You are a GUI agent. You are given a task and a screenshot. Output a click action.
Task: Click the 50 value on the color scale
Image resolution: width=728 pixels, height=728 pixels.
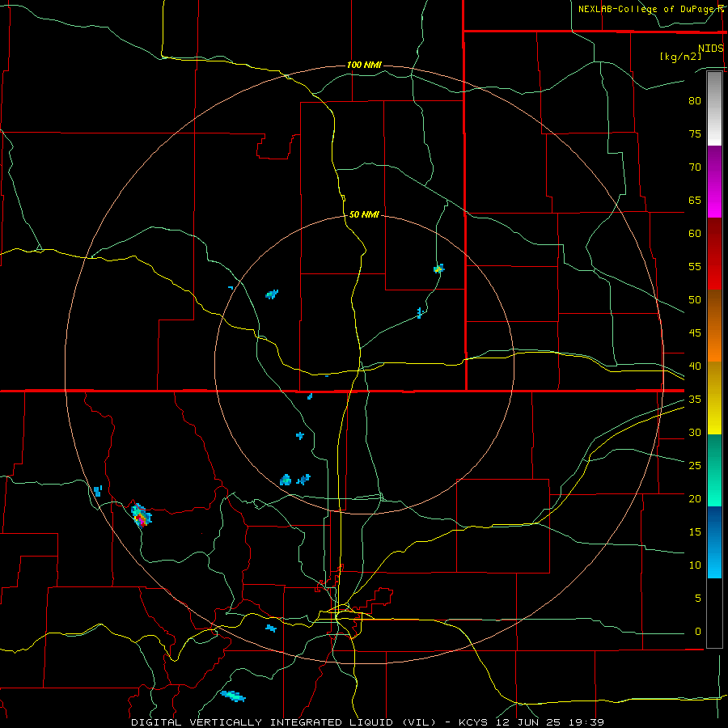click(x=695, y=300)
